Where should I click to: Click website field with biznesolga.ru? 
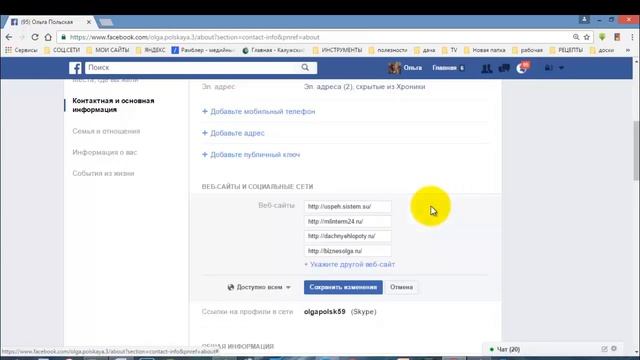tap(347, 251)
